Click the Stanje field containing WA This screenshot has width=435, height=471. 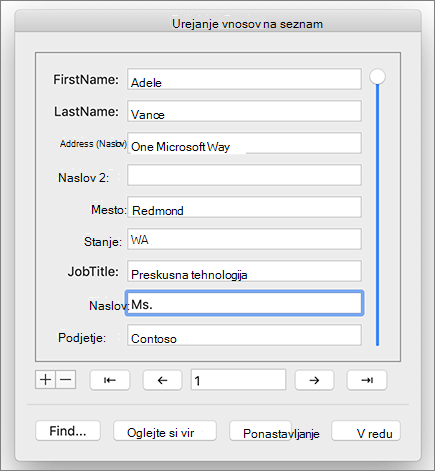(x=244, y=239)
